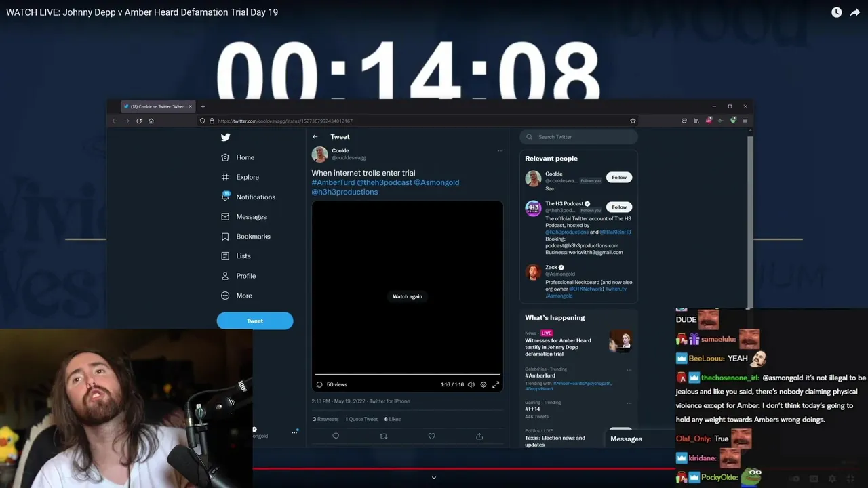Click Watch again on the video
868x488 pixels.
point(408,296)
